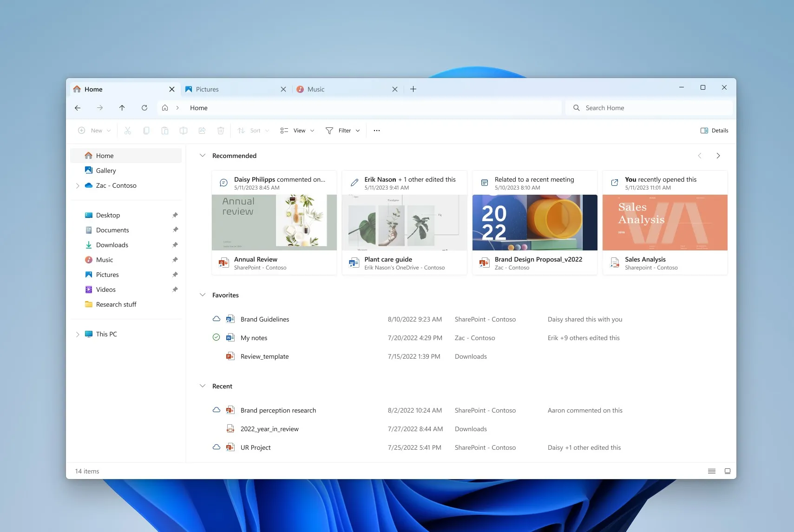Collapse the Recommended section
Image resolution: width=794 pixels, height=532 pixels.
pos(203,156)
